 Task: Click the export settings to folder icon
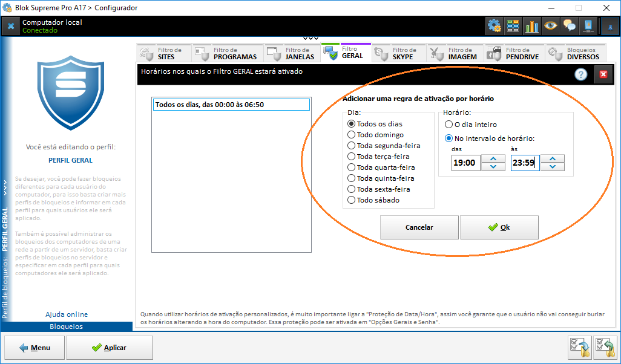(579, 348)
